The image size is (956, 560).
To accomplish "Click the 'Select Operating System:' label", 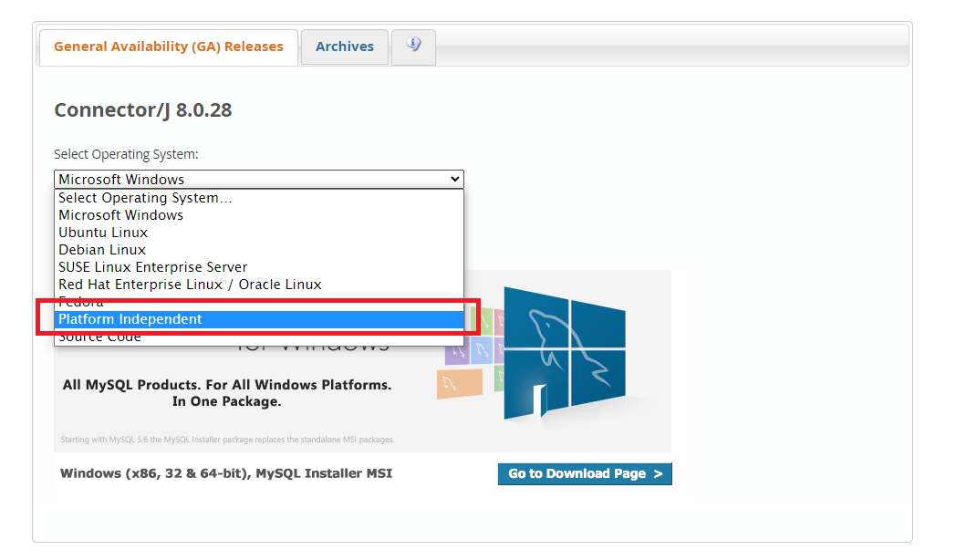I will click(x=126, y=154).
